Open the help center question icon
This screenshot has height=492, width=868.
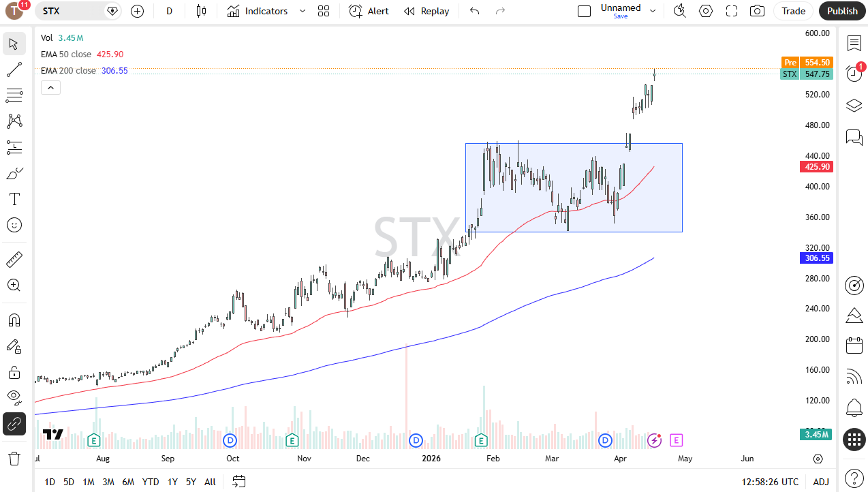pyautogui.click(x=854, y=478)
